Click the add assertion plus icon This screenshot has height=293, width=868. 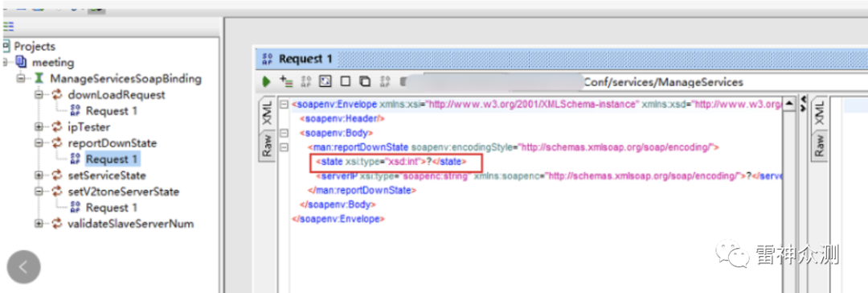tap(286, 82)
